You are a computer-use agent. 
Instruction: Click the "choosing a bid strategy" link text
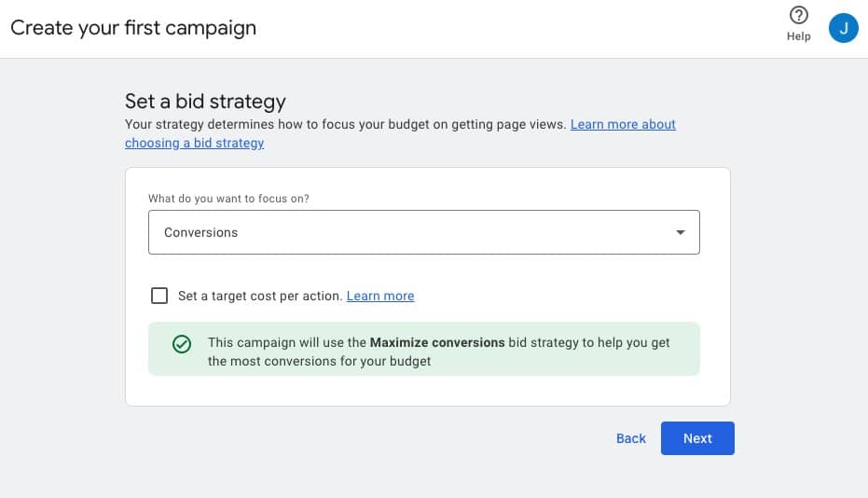(x=194, y=143)
